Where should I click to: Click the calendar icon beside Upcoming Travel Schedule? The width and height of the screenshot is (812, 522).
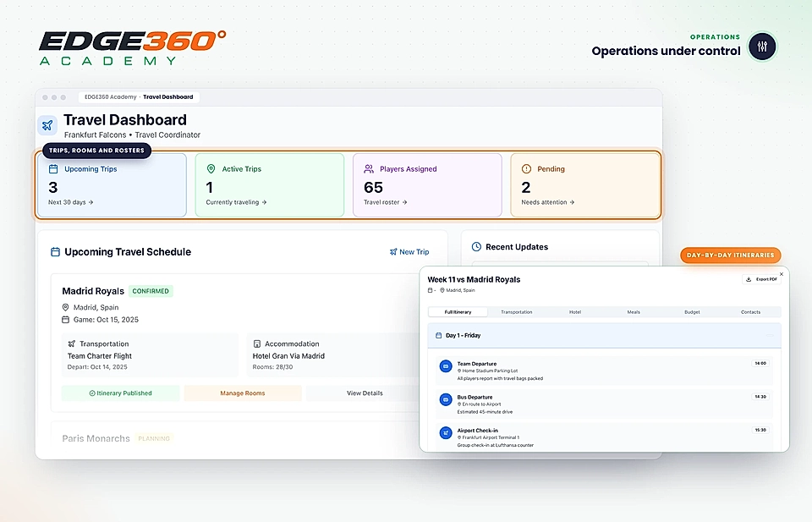pyautogui.click(x=56, y=252)
